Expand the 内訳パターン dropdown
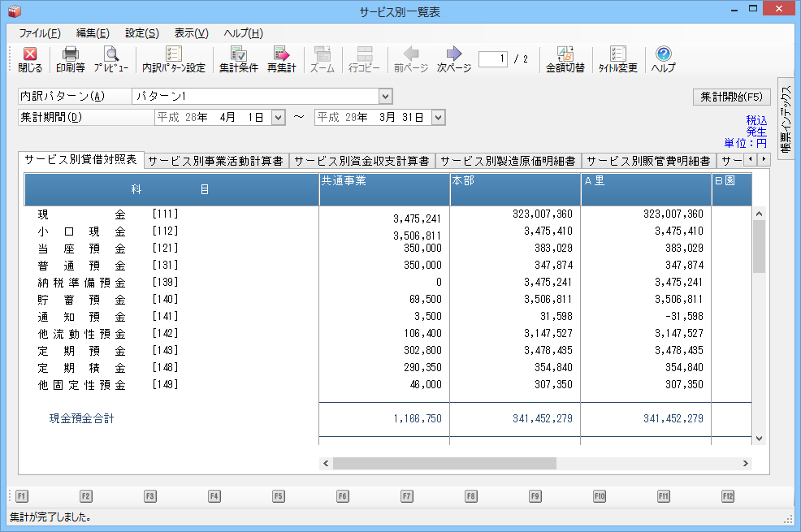The image size is (801, 532). tap(385, 97)
